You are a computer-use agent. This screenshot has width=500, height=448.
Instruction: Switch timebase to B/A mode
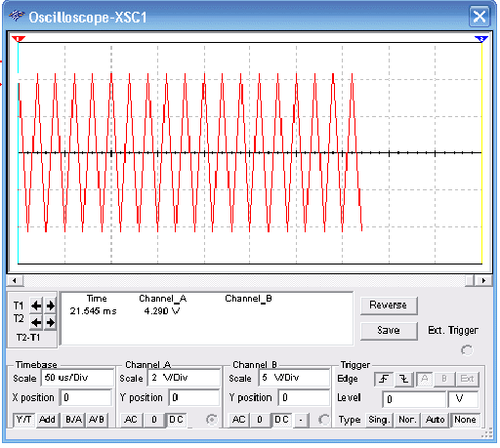(x=73, y=420)
